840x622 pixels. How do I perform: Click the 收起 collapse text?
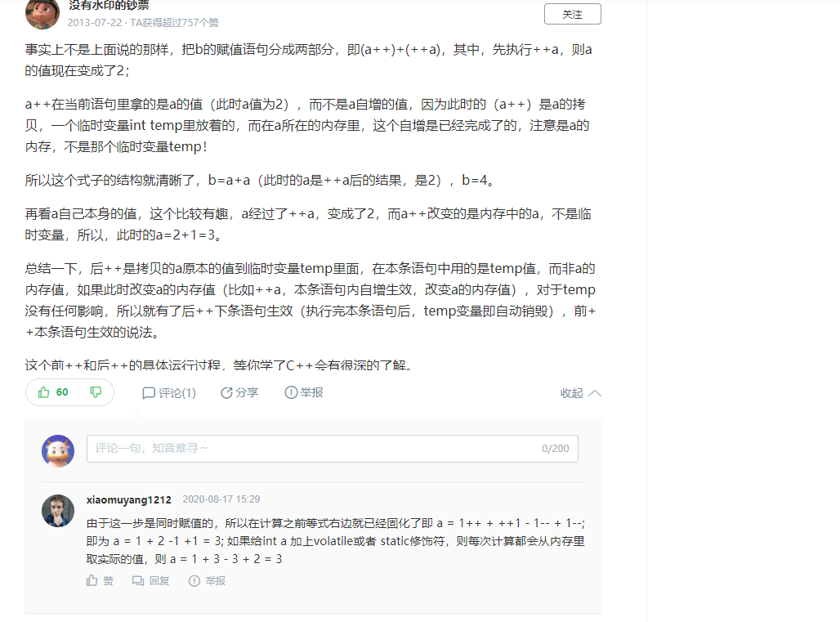[x=572, y=393]
